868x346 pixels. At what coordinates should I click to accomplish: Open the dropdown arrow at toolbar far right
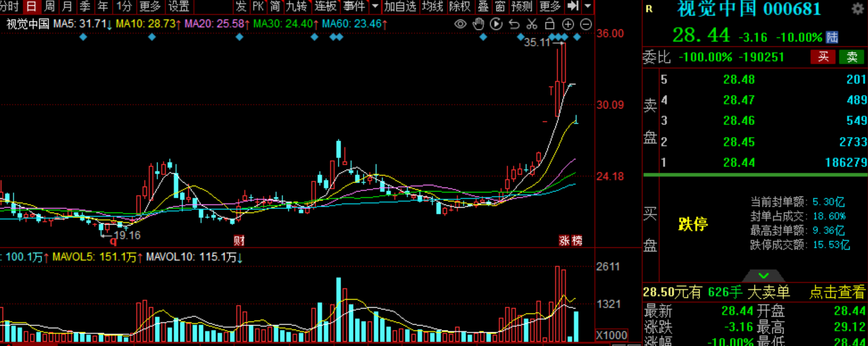[588, 7]
